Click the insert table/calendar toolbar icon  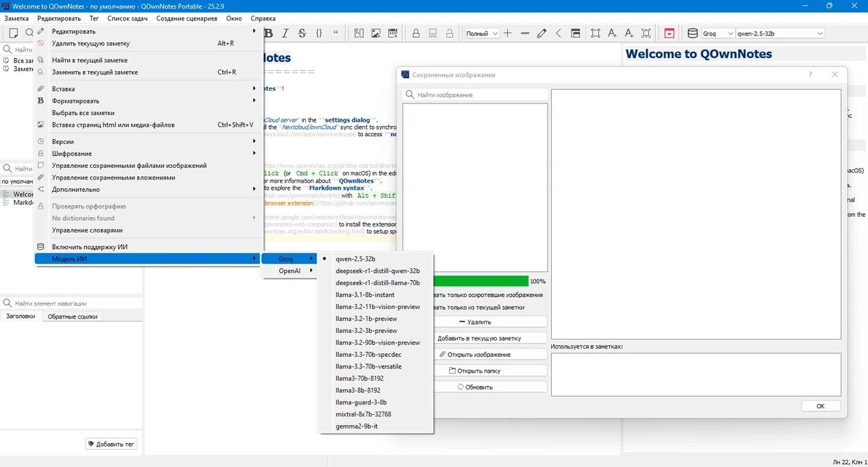[x=393, y=33]
